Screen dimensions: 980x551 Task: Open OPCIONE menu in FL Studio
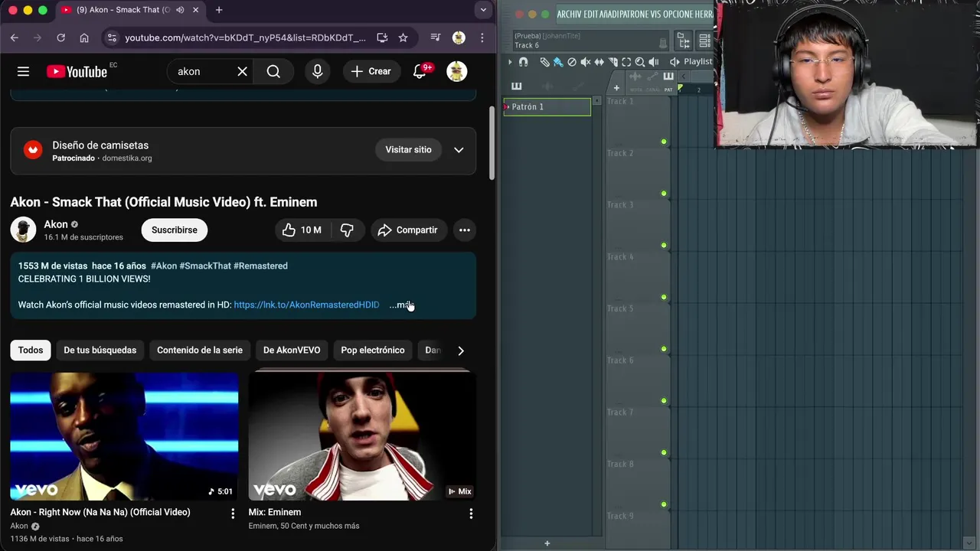click(x=677, y=14)
